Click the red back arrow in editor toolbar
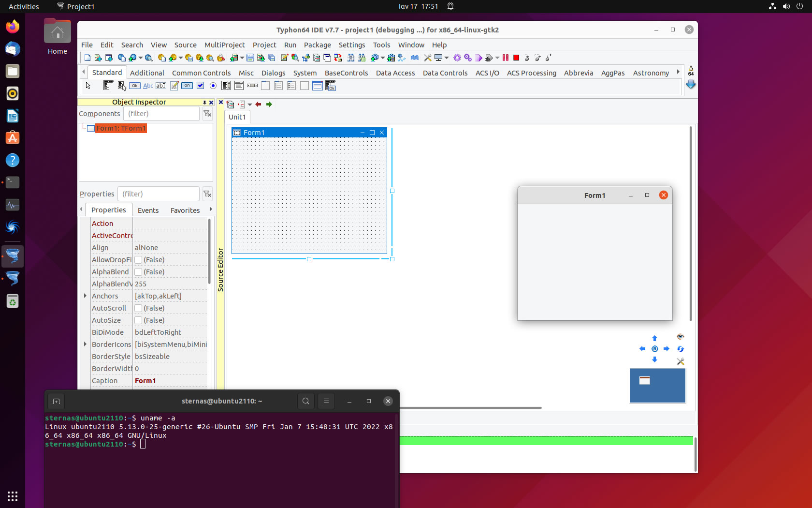The image size is (812, 508). (258, 104)
